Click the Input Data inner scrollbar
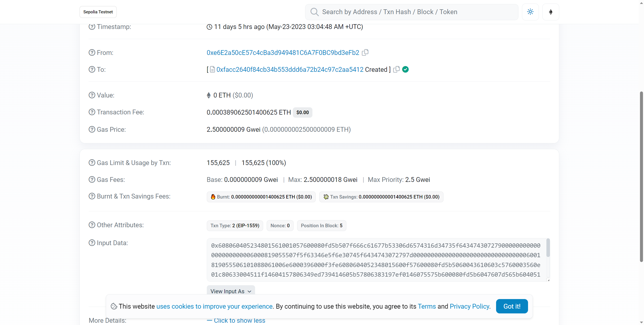The height and width of the screenshot is (325, 644). pos(548,248)
